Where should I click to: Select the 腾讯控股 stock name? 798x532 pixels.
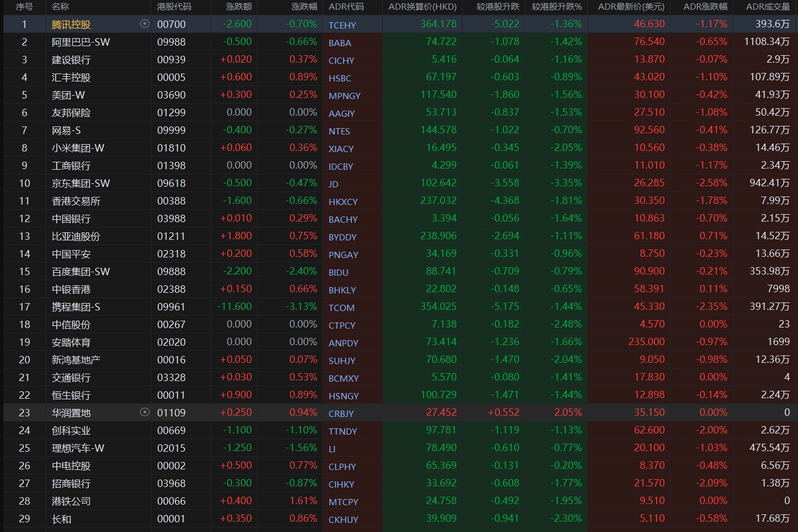pos(71,24)
